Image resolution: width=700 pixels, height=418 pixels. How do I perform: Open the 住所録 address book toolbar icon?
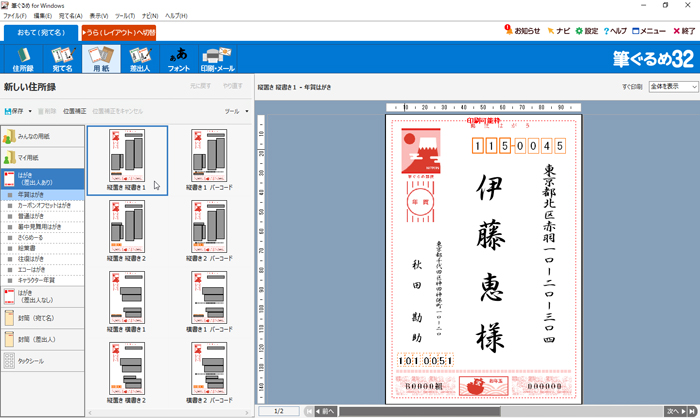tap(22, 58)
